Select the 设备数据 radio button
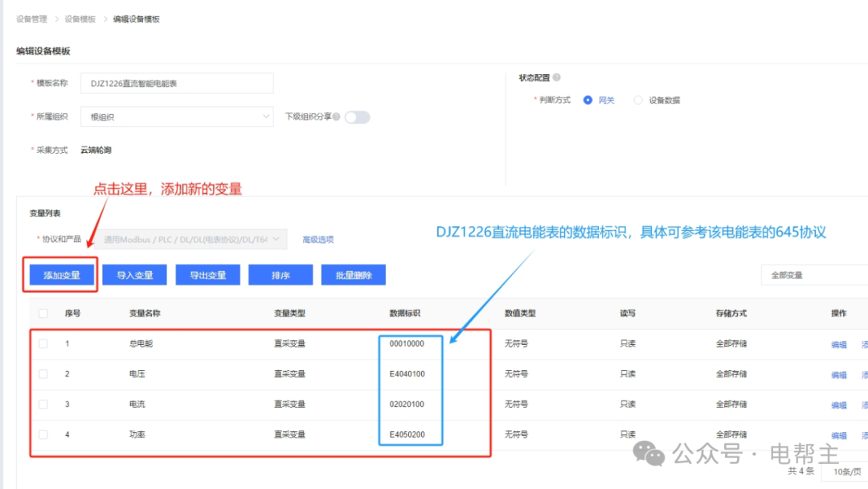868x489 pixels. click(x=637, y=100)
